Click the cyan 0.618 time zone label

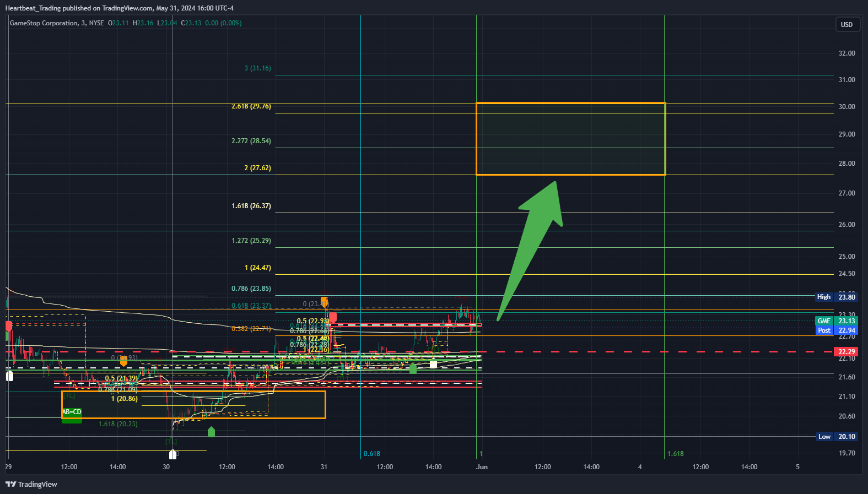pyautogui.click(x=372, y=454)
